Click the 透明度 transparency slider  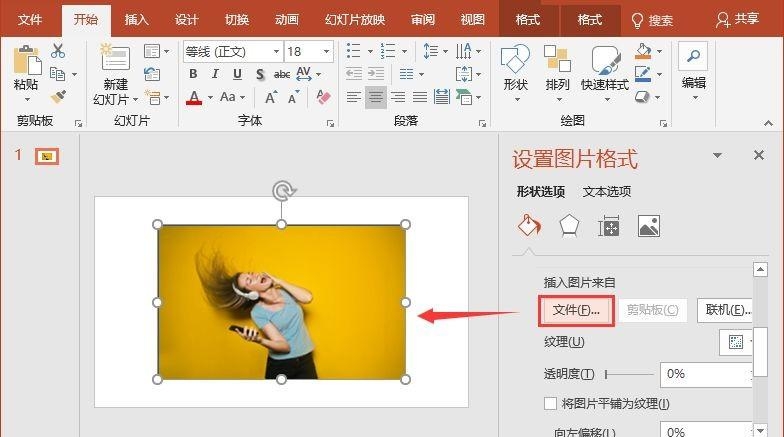click(630, 374)
